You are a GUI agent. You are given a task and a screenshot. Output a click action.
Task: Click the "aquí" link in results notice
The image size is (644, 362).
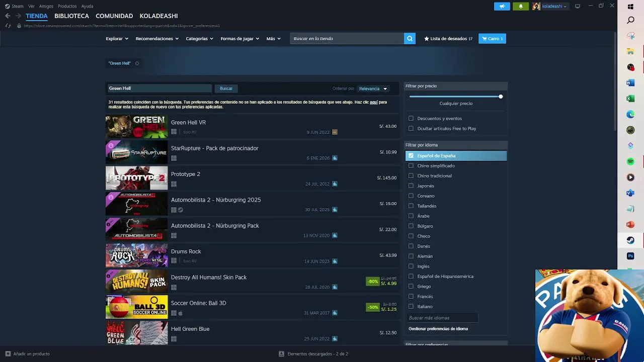point(373,102)
